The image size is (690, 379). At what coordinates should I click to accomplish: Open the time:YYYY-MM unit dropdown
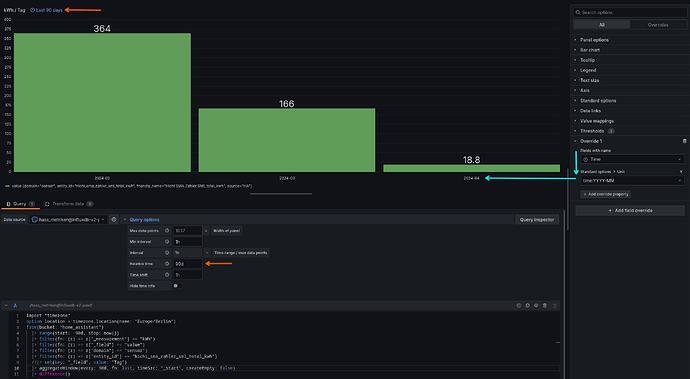pos(632,180)
